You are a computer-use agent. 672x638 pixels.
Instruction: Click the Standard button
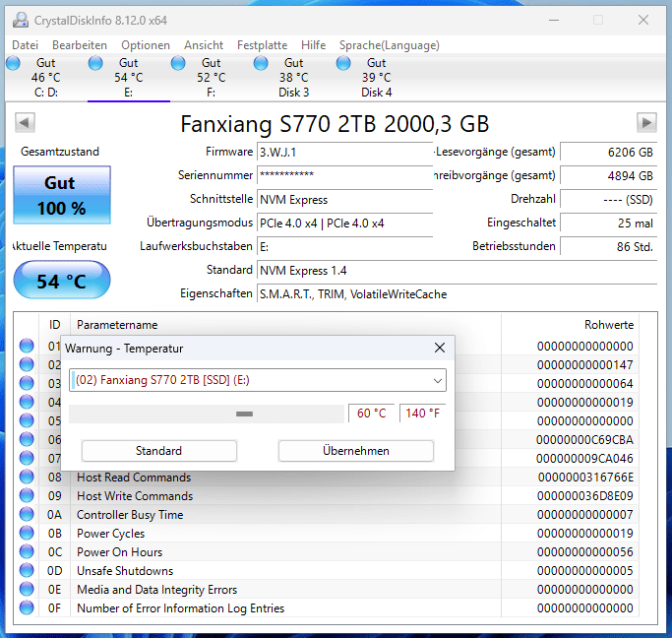pos(159,451)
